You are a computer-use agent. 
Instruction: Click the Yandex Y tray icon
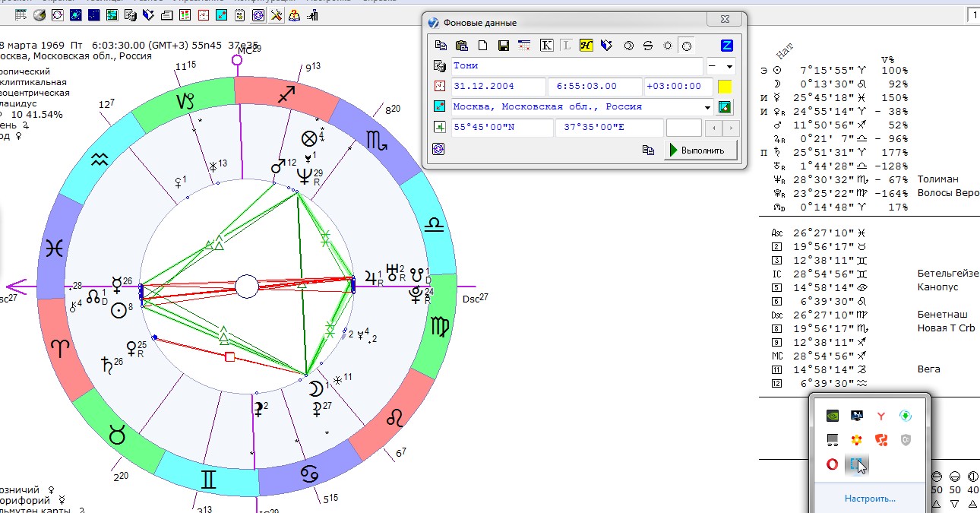click(x=880, y=416)
